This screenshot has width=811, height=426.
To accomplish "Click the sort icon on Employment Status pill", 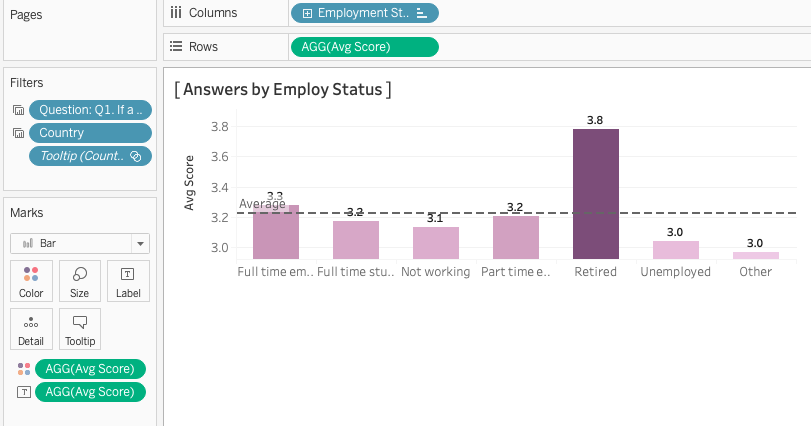I will coord(421,13).
